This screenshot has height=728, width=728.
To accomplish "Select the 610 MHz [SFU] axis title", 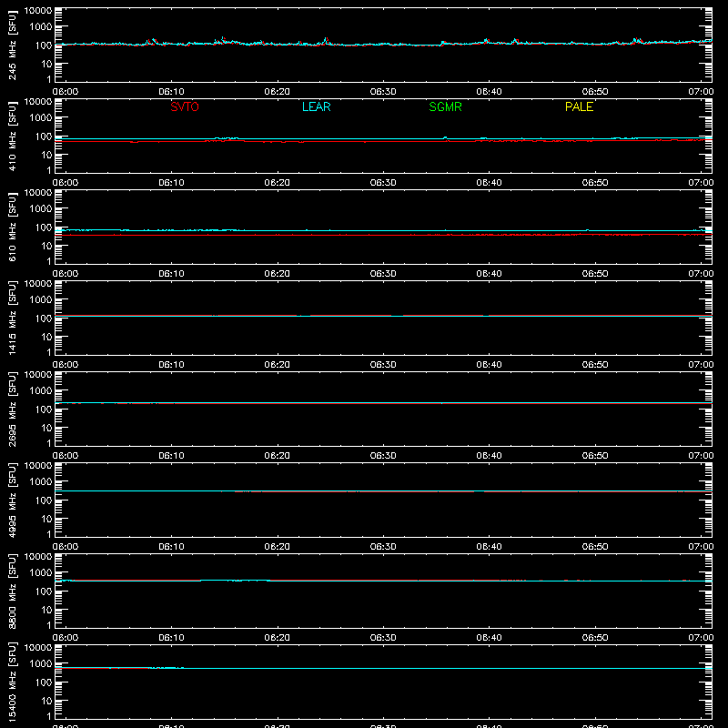I will pos(12,227).
